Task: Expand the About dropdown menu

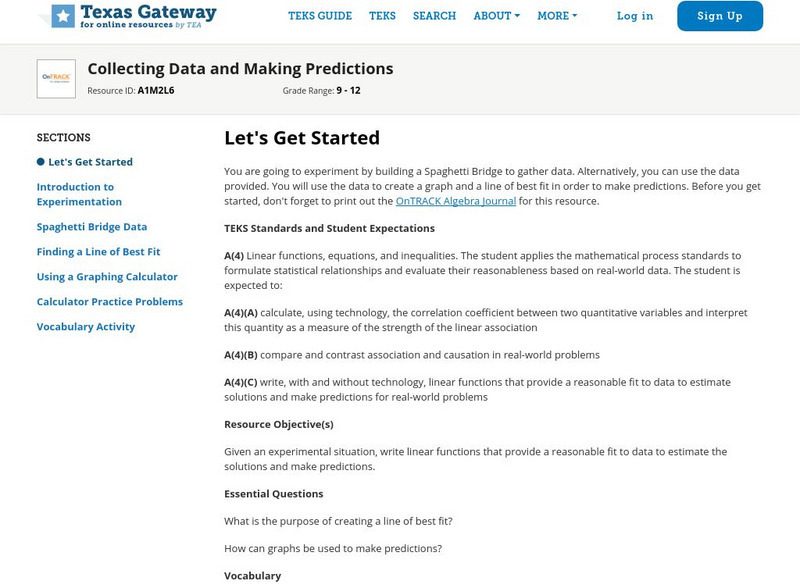Action: coord(496,16)
